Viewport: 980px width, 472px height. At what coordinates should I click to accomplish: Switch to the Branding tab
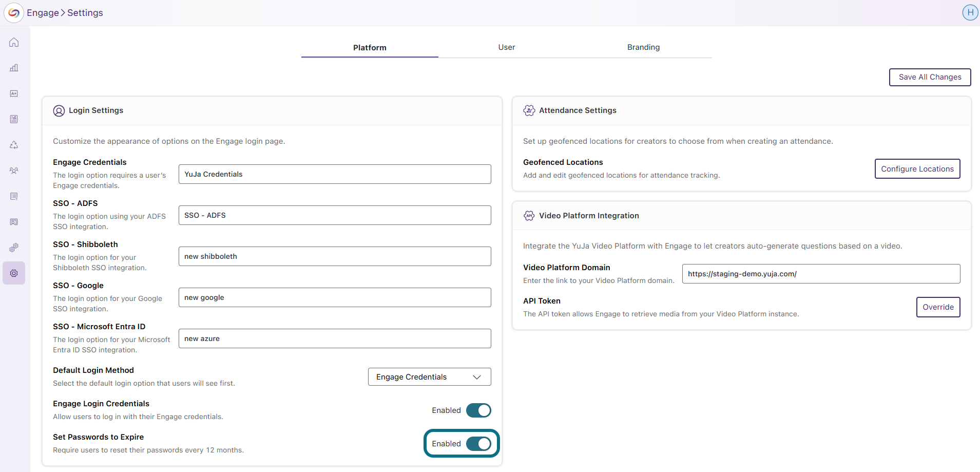643,47
